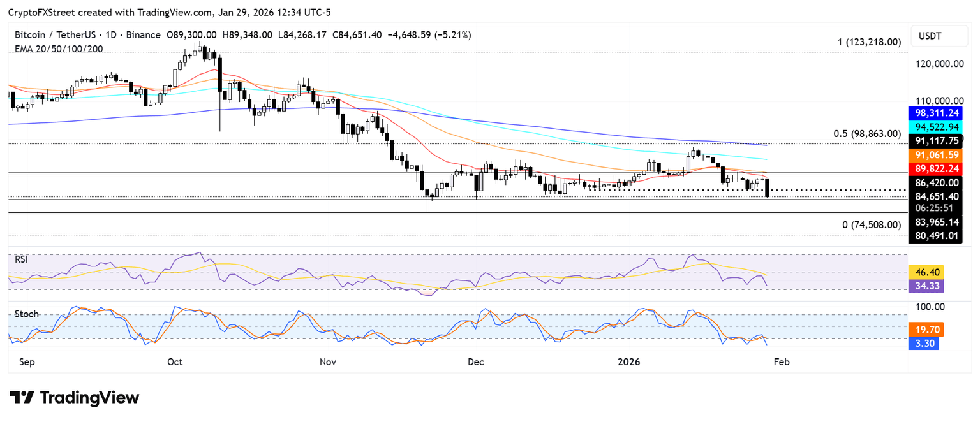The height and width of the screenshot is (422, 980).
Task: Select the Stoch indicator pane label
Action: coord(27,314)
